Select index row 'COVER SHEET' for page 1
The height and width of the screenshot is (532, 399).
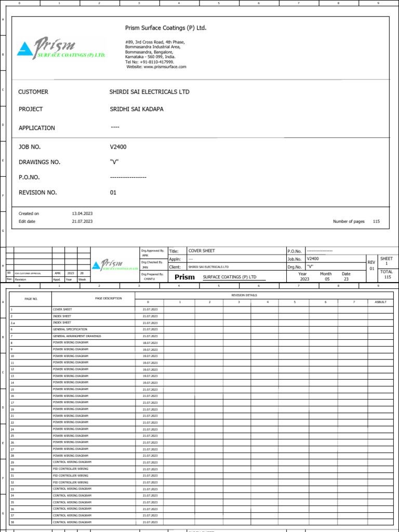point(62,310)
